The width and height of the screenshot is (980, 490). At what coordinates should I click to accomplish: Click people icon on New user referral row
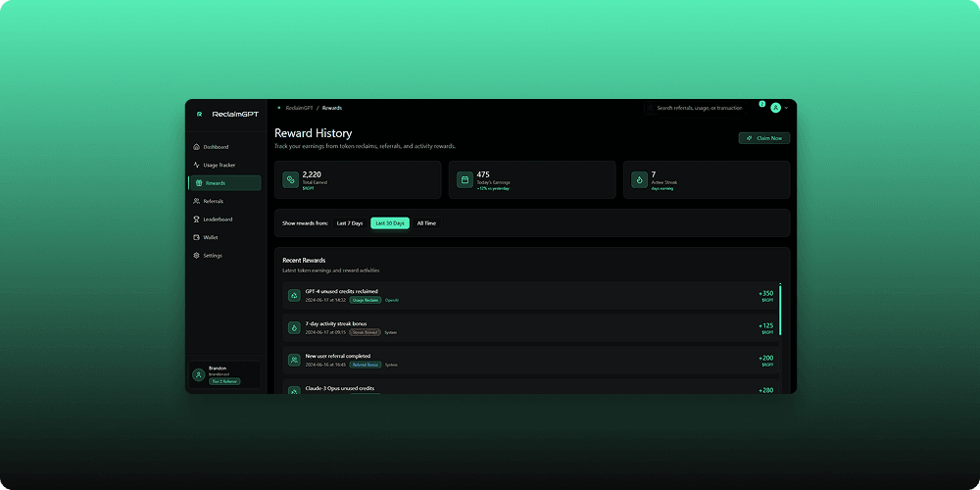tap(294, 360)
